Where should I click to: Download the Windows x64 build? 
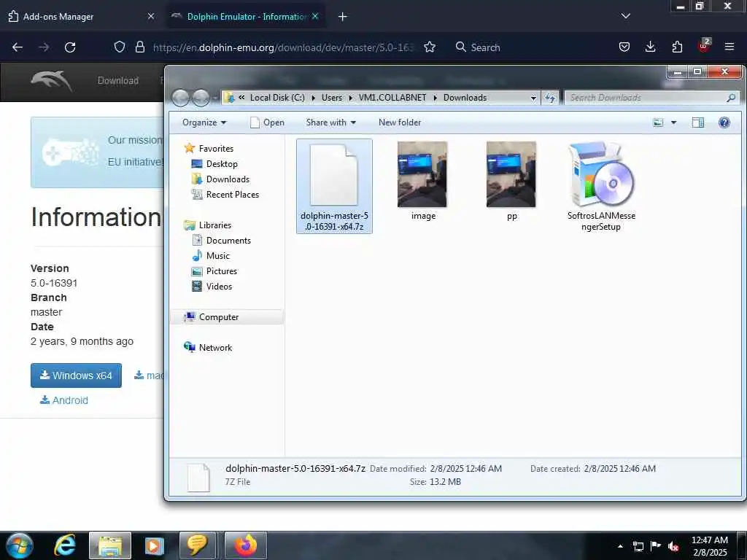coord(76,376)
